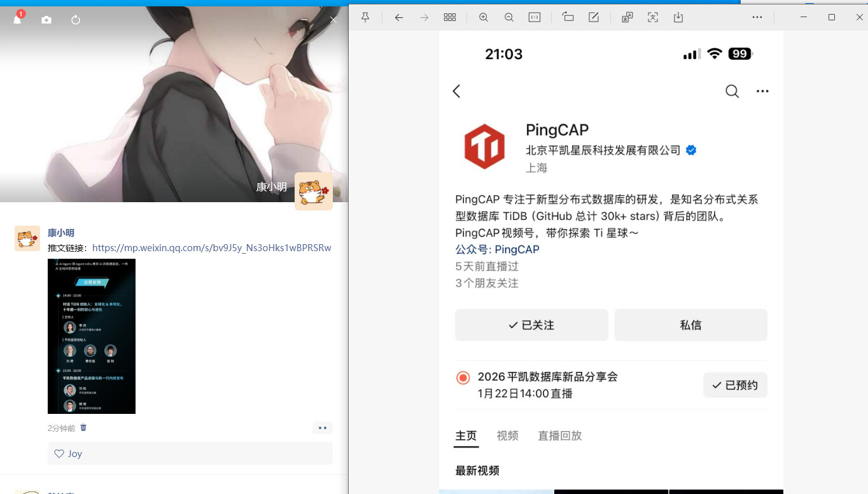The width and height of the screenshot is (868, 494).
Task: Maximize the image viewer window
Action: point(832,17)
